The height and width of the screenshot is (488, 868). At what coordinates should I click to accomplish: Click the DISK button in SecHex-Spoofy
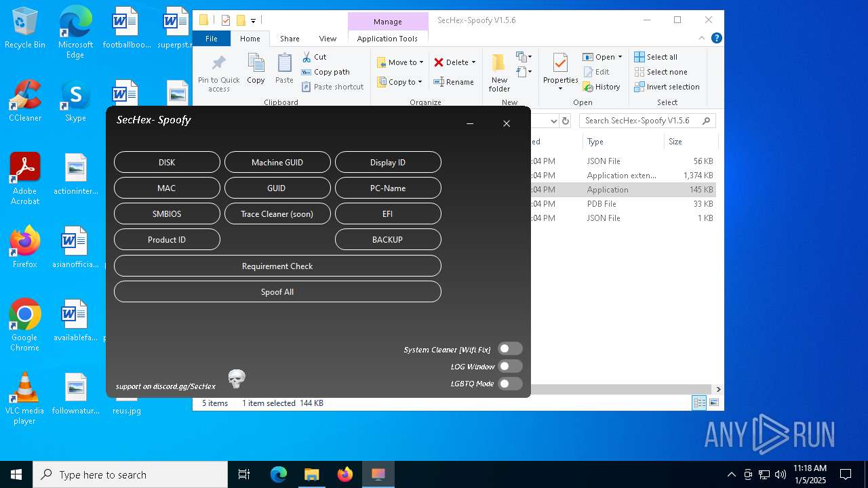pos(167,162)
